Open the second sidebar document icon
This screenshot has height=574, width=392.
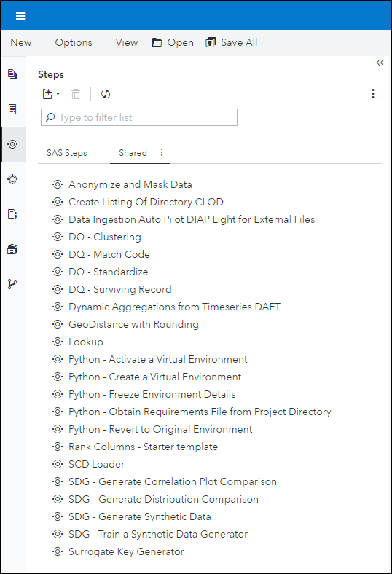(12, 109)
